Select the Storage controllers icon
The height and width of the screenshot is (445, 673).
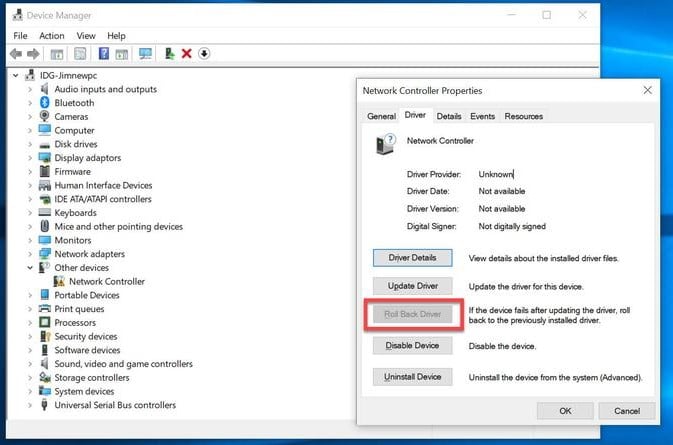point(45,377)
